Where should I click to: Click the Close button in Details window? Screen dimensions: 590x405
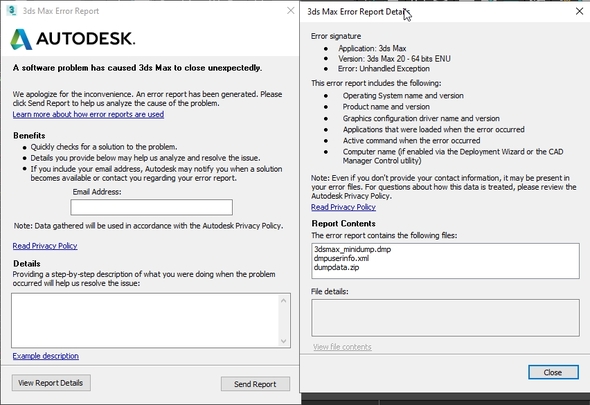click(x=553, y=372)
